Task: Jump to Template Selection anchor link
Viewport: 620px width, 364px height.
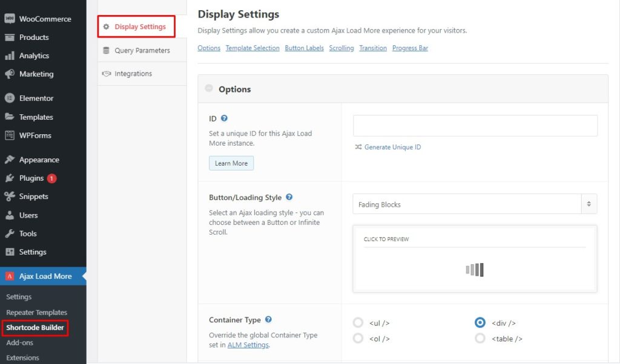Action: [x=252, y=48]
